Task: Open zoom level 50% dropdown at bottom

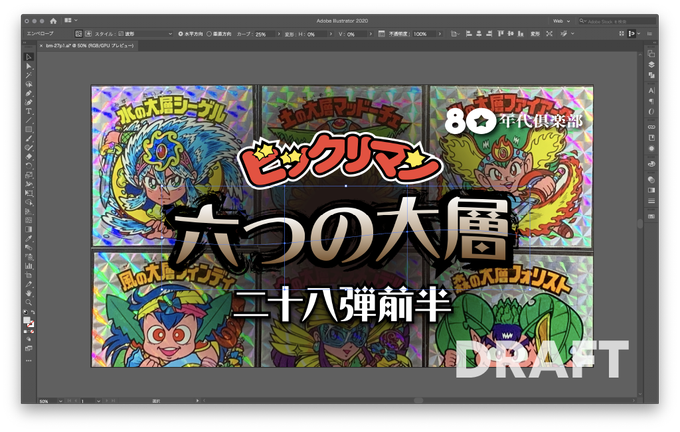Action: (60, 401)
